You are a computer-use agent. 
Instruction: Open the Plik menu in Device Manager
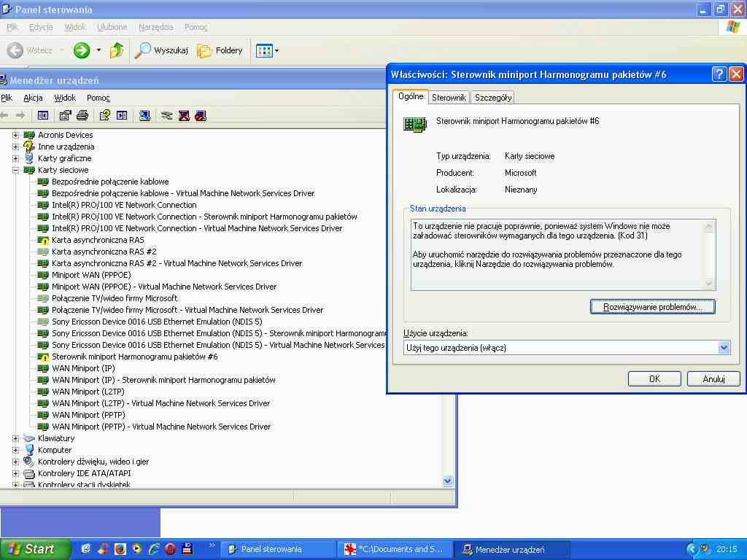coord(7,98)
